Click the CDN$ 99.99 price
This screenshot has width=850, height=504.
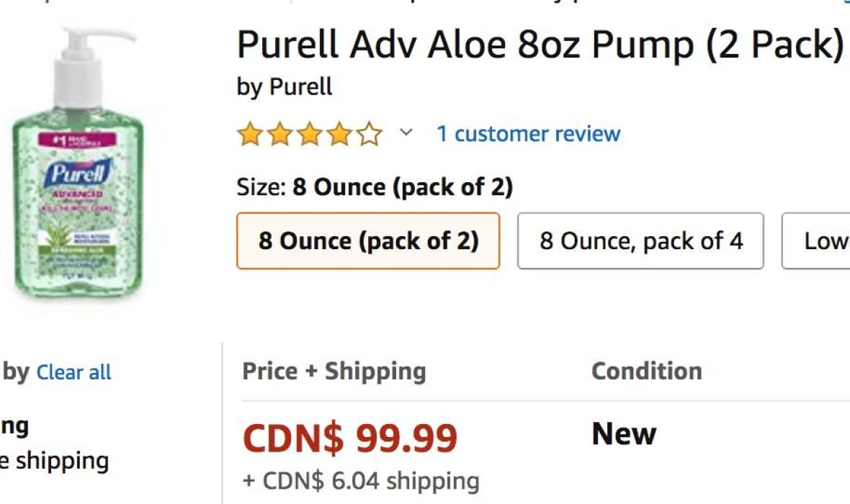[x=349, y=435]
